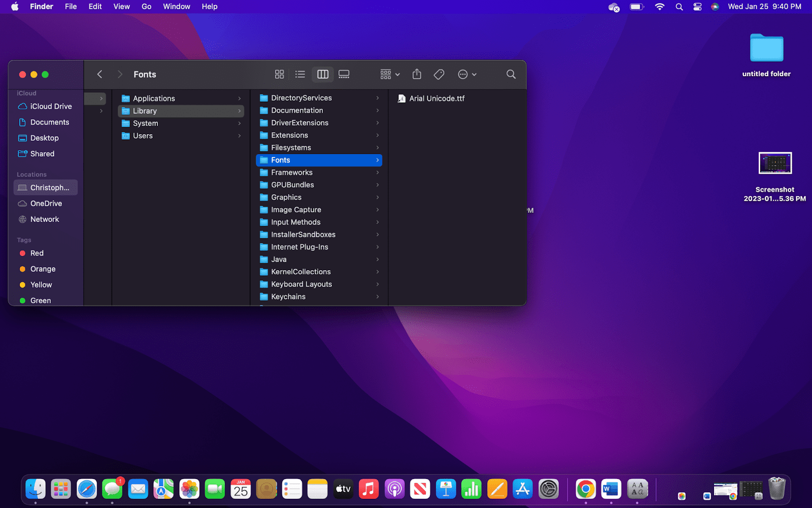Open the Apple menu
812x508 pixels.
pos(15,7)
